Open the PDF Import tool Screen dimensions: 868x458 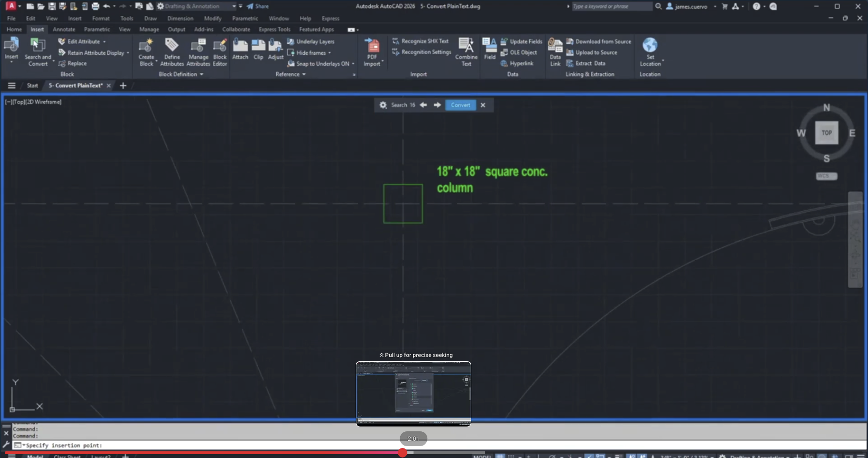[372, 47]
